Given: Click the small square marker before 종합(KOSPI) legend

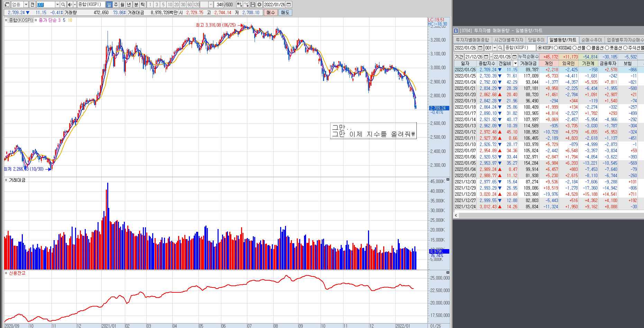Looking at the screenshot, I should 6,20.
